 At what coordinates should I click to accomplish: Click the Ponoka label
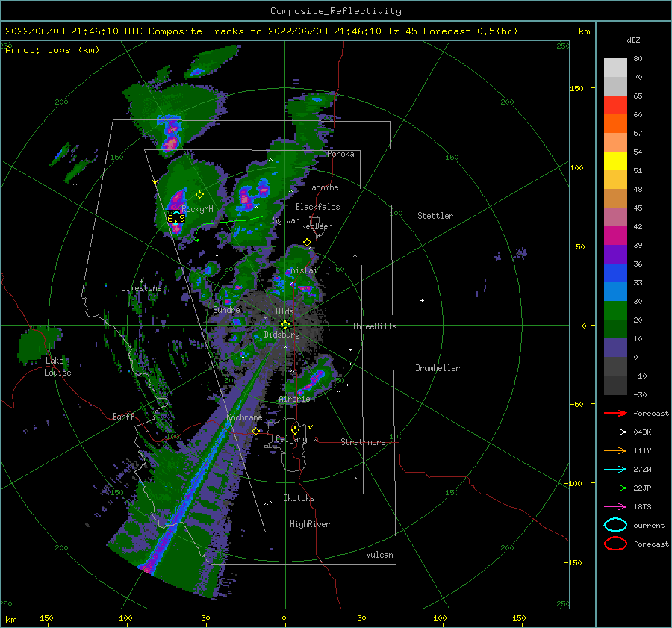pyautogui.click(x=340, y=154)
